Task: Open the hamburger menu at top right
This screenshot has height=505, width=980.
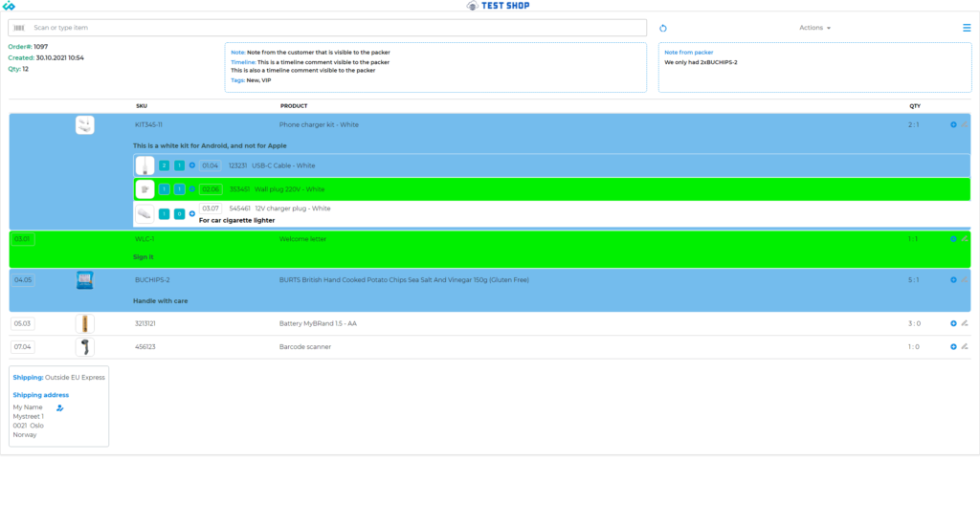Action: [967, 28]
